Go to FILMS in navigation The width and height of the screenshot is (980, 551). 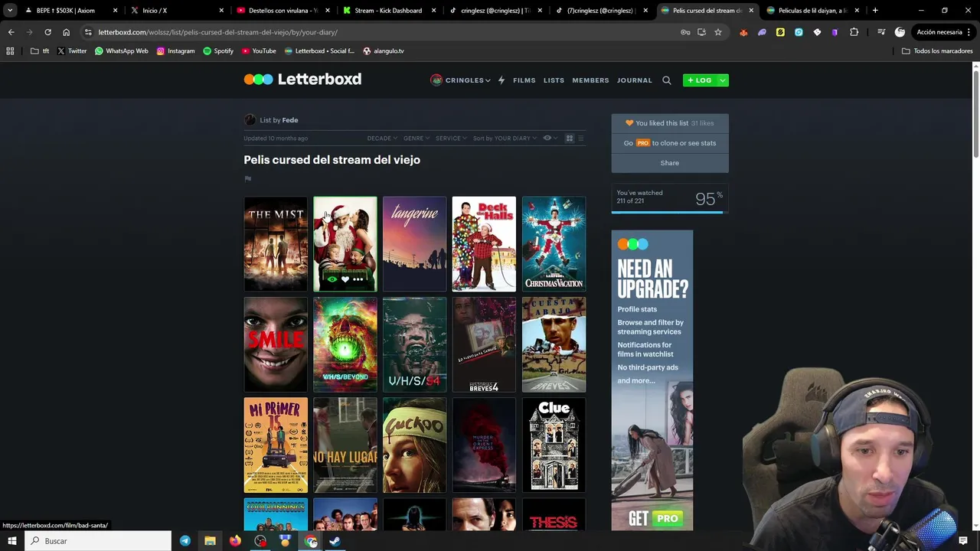point(524,80)
